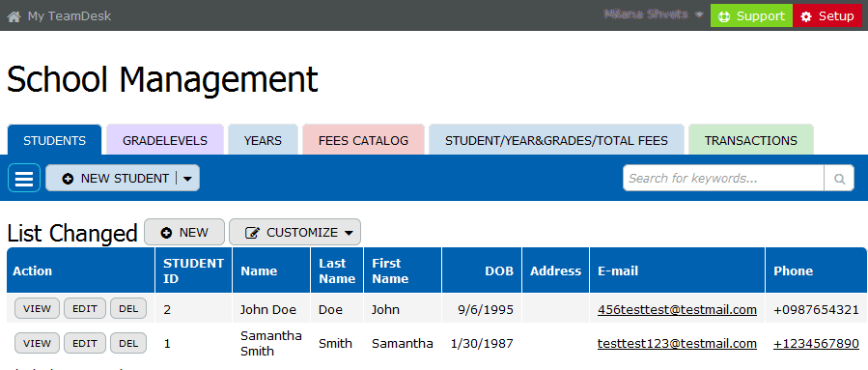
Task: Sort by the Address column header
Action: pos(555,270)
